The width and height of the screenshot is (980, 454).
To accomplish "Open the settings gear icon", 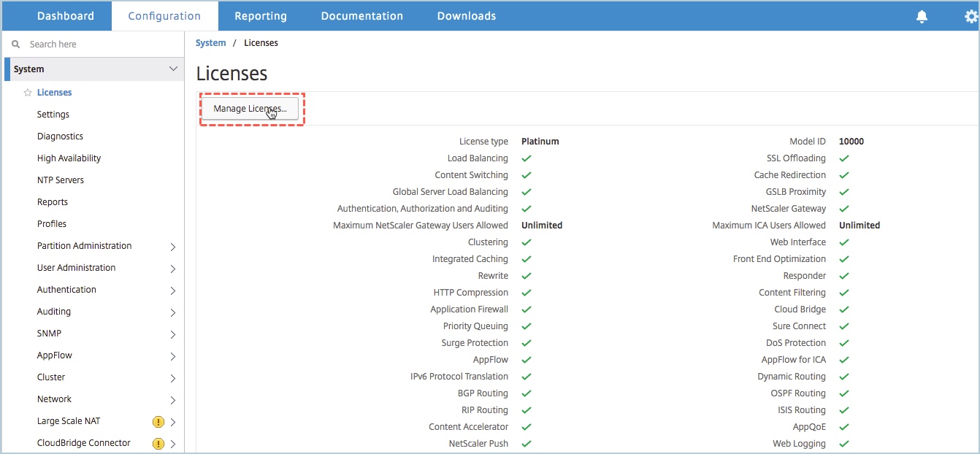I will 971,16.
